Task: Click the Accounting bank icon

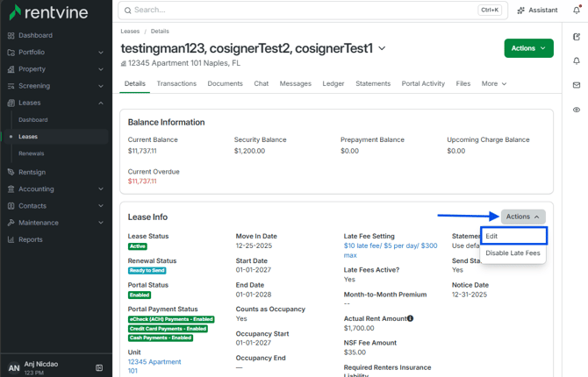Action: click(11, 188)
